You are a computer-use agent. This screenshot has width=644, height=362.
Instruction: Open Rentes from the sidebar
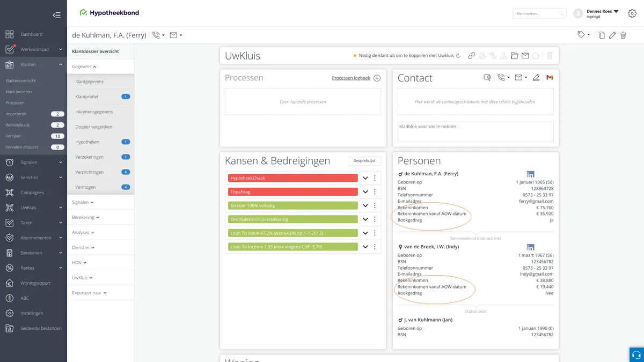27,268
